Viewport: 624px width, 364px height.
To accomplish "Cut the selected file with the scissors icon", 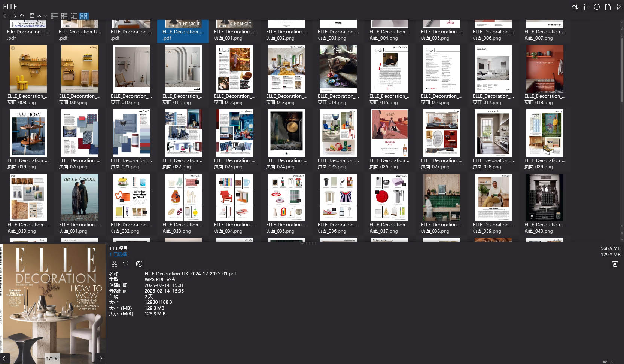I will [x=115, y=264].
